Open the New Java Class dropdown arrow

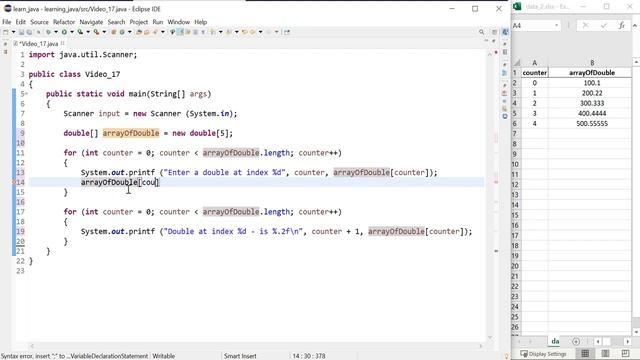[x=129, y=32]
